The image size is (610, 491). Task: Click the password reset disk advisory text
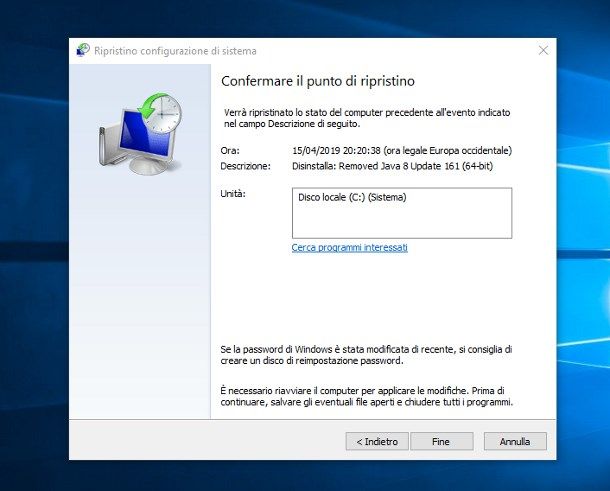pyautogui.click(x=366, y=355)
